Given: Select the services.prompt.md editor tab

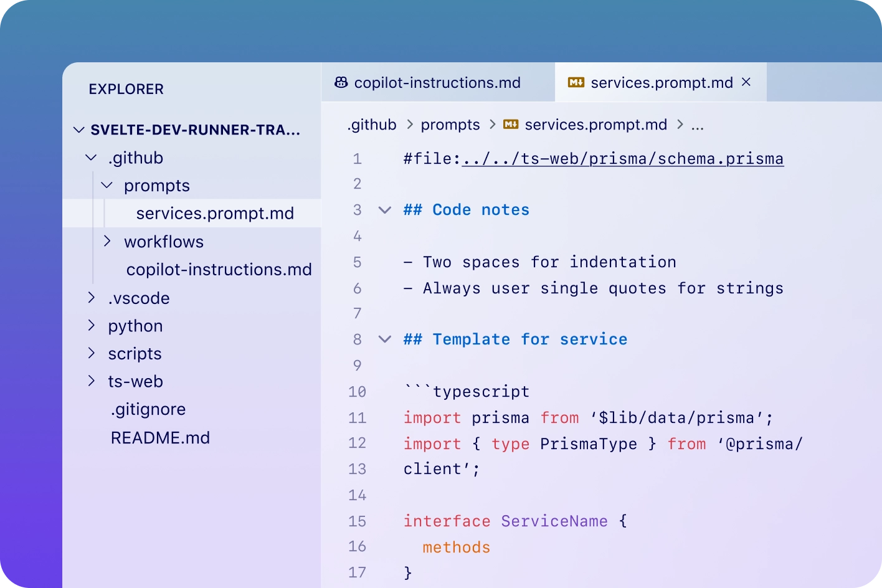Looking at the screenshot, I should pos(660,82).
